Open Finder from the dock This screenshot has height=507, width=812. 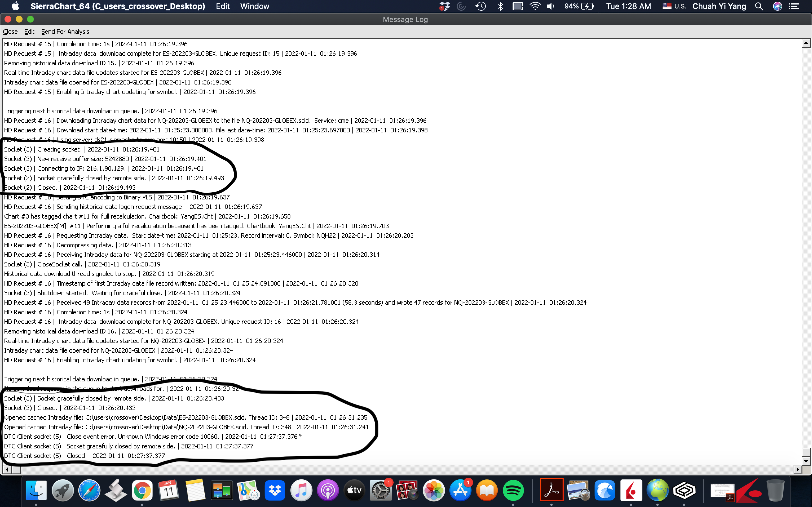pyautogui.click(x=36, y=491)
